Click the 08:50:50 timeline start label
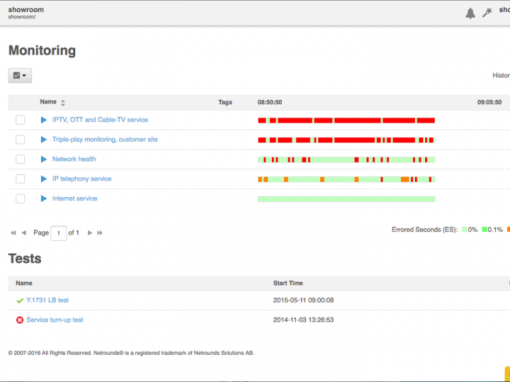Screen dimensions: 510x382 tap(270, 102)
